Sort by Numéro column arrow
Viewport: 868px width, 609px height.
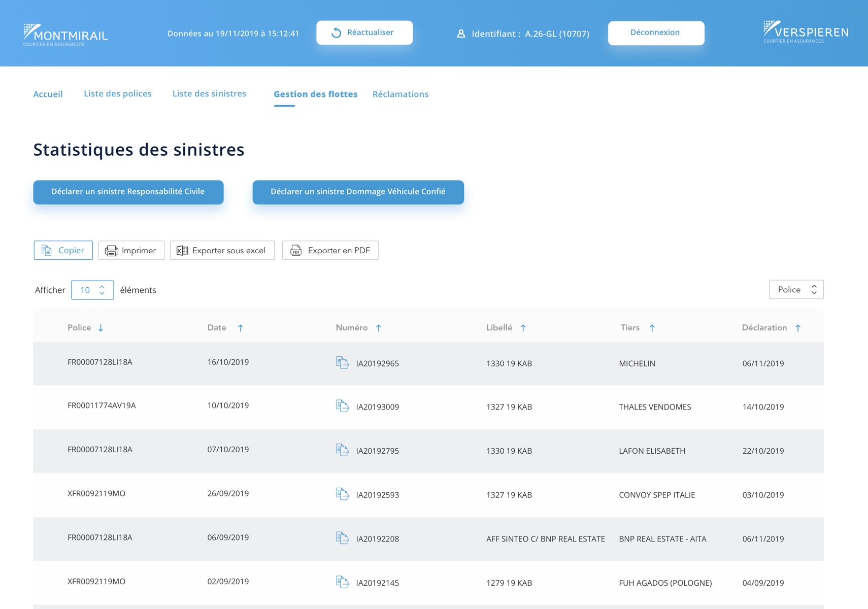click(x=379, y=328)
